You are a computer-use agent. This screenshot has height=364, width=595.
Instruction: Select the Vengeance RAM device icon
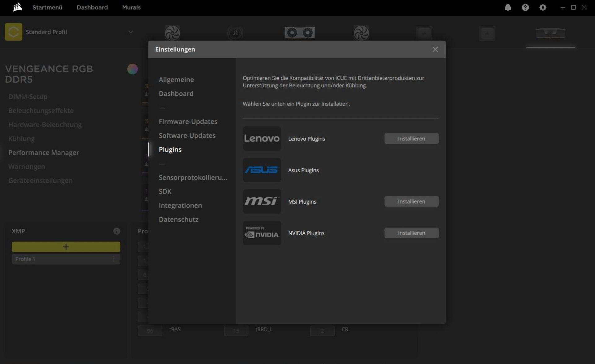(x=550, y=33)
